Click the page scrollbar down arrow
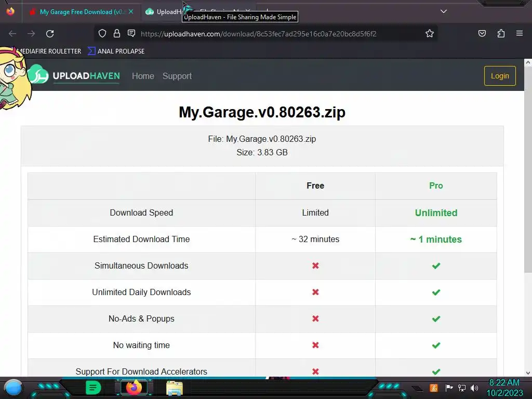532x399 pixels. pos(528,373)
